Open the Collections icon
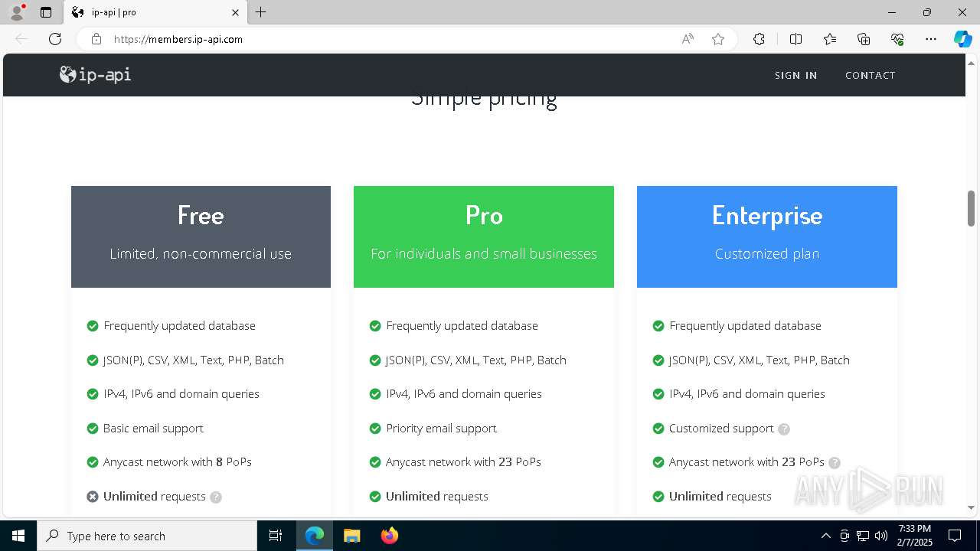Viewport: 980px width, 551px height. pyautogui.click(x=864, y=39)
